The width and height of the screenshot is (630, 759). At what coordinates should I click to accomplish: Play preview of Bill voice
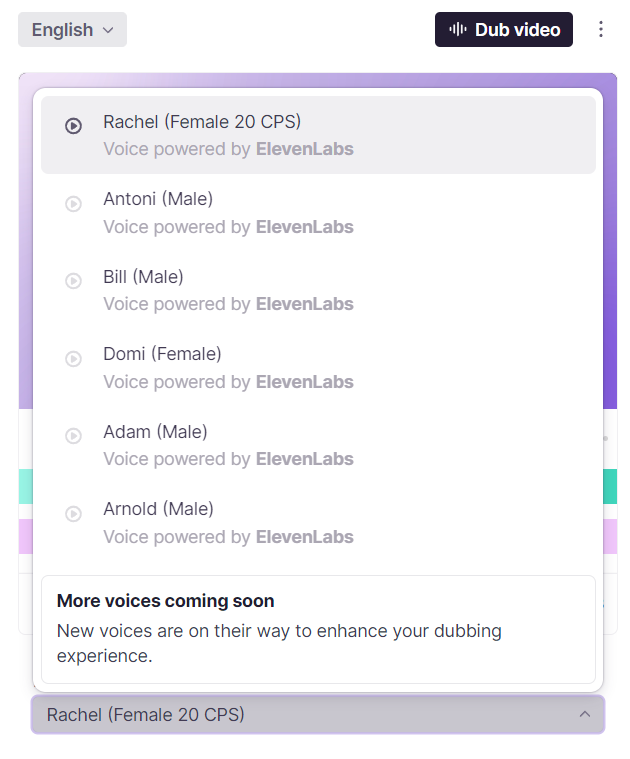click(x=74, y=281)
